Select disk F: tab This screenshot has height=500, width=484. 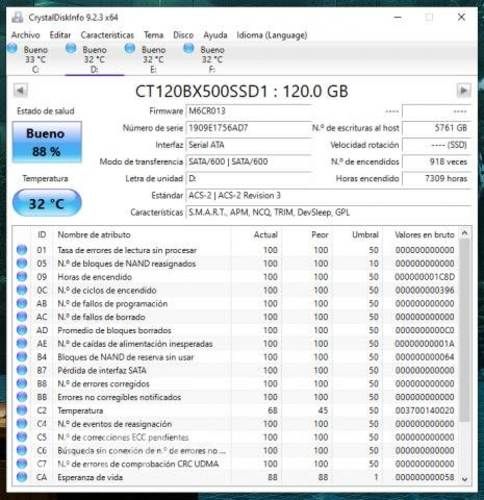coord(212,59)
